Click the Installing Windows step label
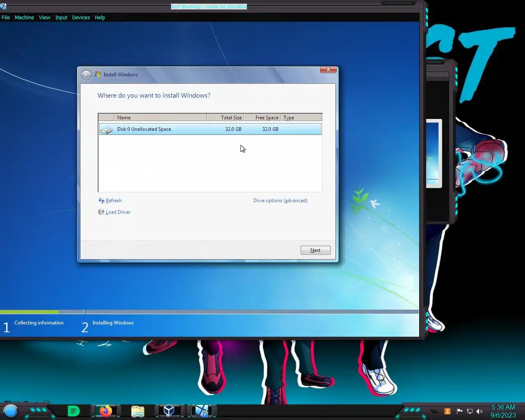525x420 pixels. 113,323
